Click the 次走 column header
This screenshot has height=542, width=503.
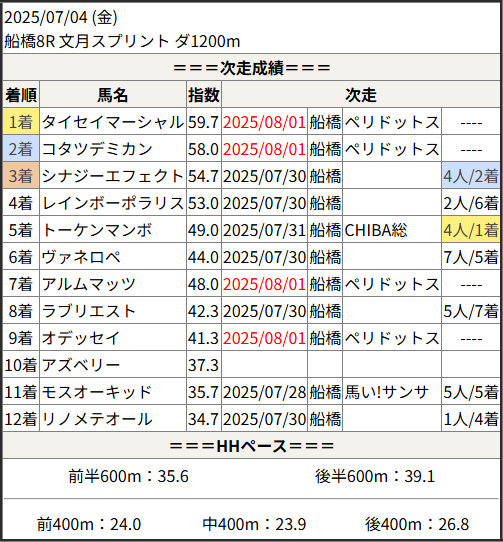tap(361, 94)
